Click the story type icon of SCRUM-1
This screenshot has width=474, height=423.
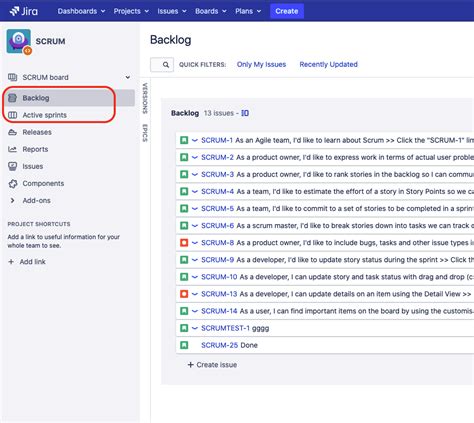184,140
